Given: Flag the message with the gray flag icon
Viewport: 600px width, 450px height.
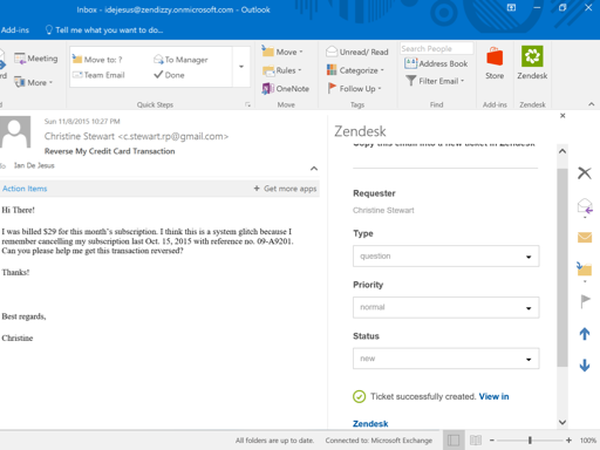Looking at the screenshot, I should 585,301.
